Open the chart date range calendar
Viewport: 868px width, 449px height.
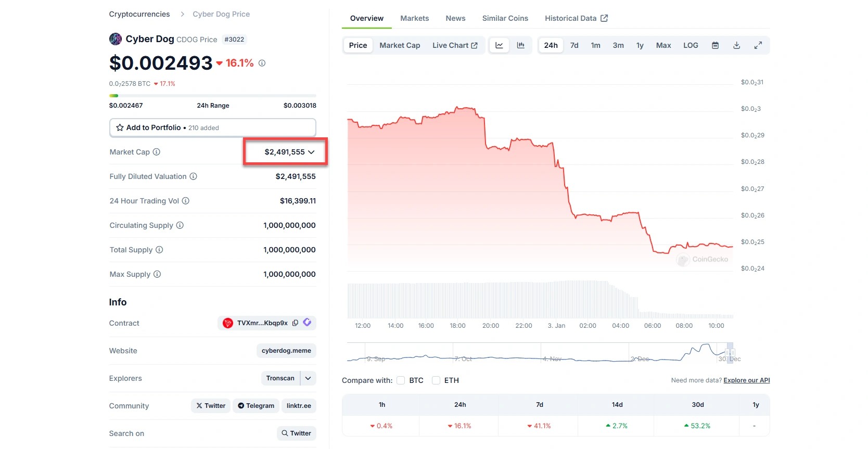[x=715, y=45]
